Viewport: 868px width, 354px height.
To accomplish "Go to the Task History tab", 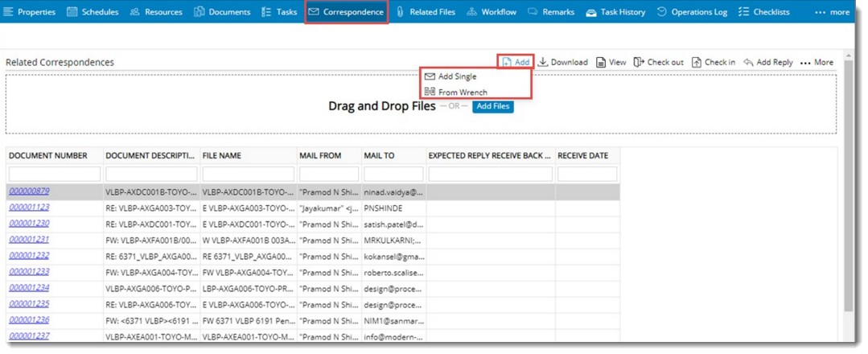I will coord(615,12).
